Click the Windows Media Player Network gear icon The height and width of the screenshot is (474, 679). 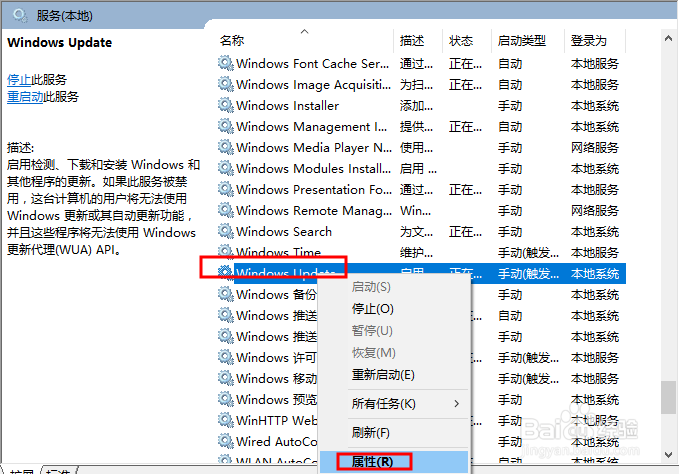226,147
